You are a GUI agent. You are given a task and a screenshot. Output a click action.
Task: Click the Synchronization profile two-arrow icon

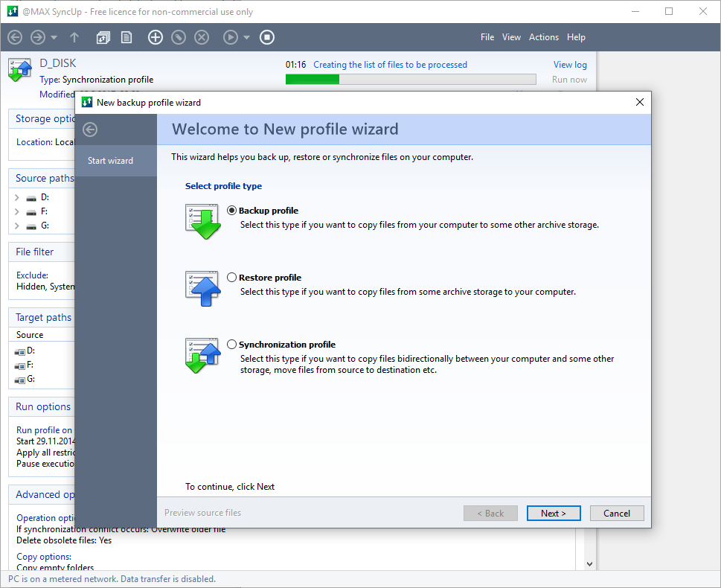pos(203,356)
